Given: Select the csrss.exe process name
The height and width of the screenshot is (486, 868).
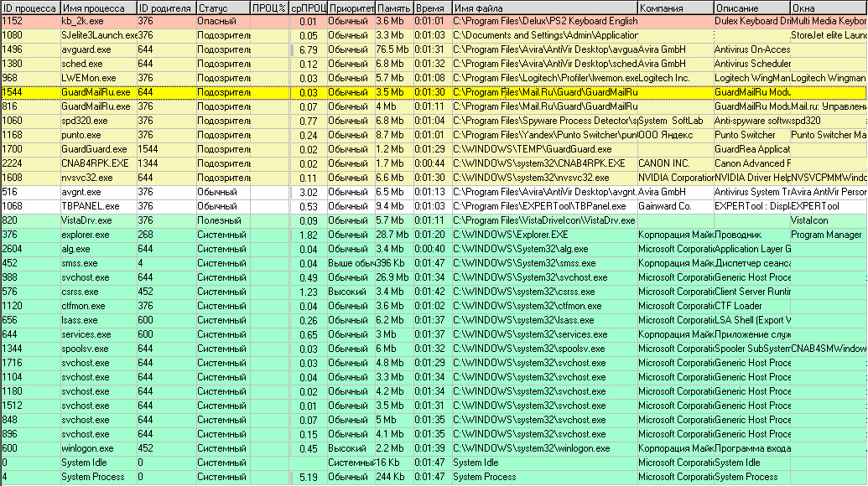Looking at the screenshot, I should (81, 292).
